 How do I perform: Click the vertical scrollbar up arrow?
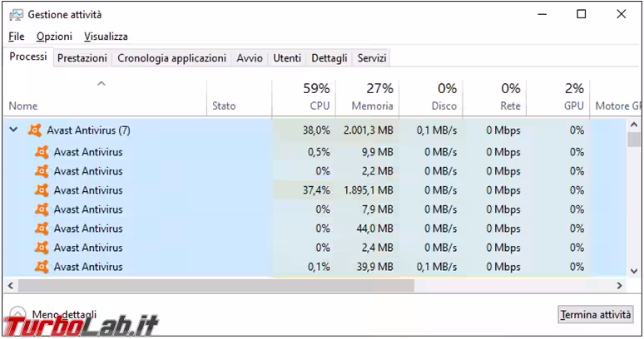(x=635, y=125)
